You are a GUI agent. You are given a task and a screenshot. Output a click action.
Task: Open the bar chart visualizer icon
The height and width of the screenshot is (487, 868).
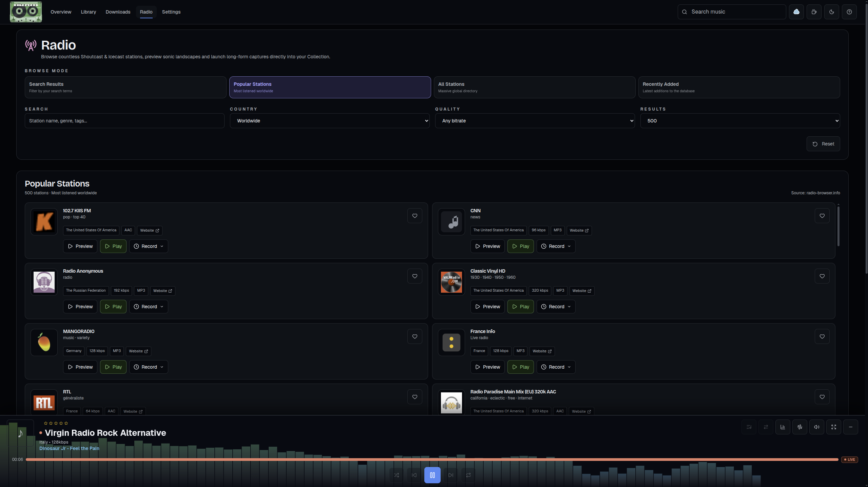coord(783,427)
